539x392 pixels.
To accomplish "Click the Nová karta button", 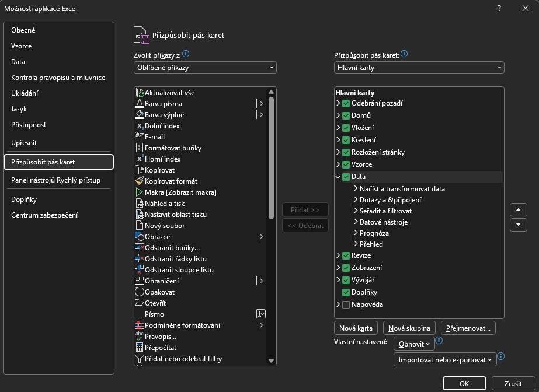I will click(x=356, y=328).
